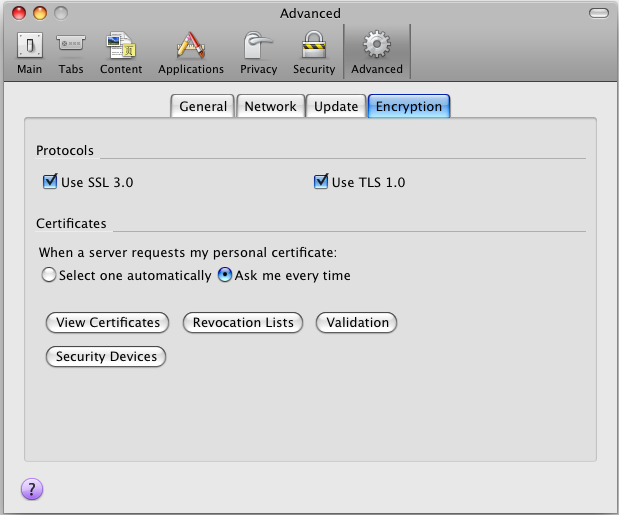
Task: Switch to the General tab
Action: tap(203, 106)
